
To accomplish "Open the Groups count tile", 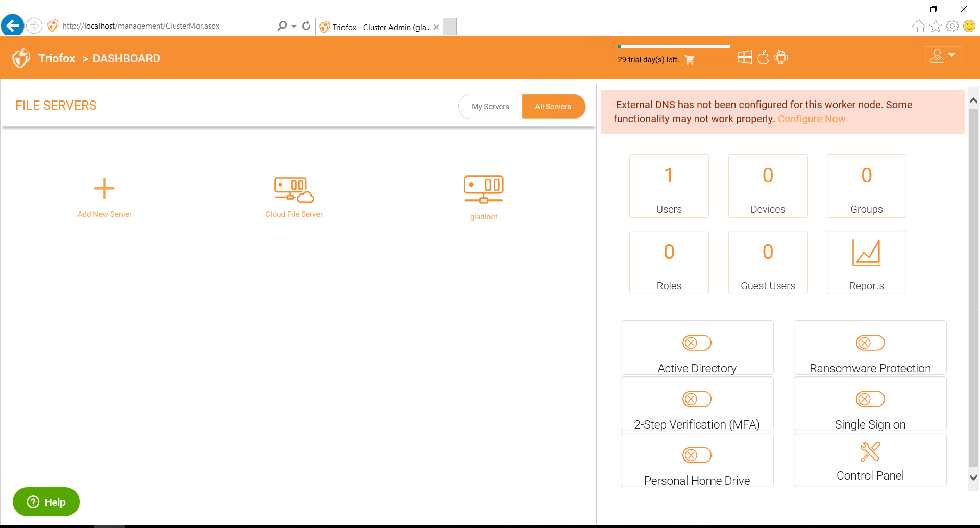I will (866, 186).
